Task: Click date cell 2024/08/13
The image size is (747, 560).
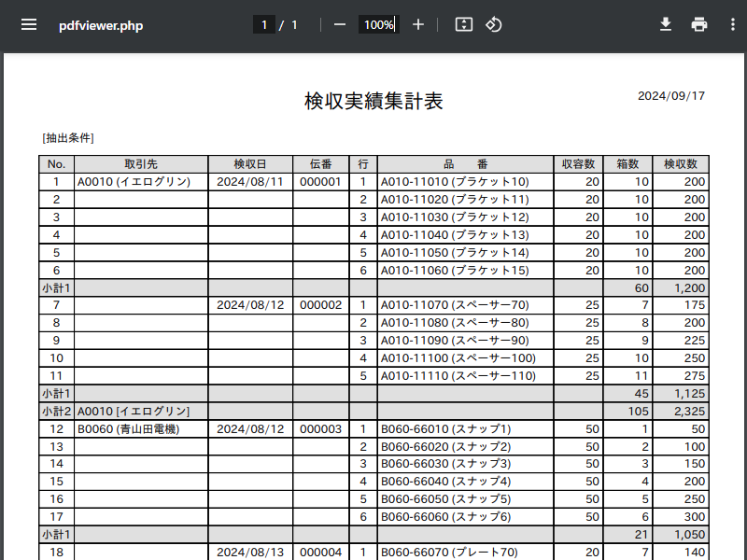Action: 250,553
